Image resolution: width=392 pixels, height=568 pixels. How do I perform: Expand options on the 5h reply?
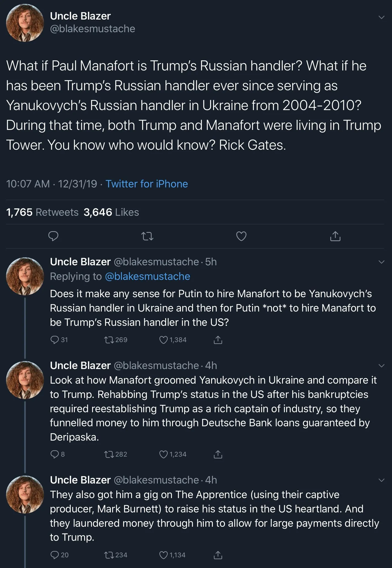[381, 262]
